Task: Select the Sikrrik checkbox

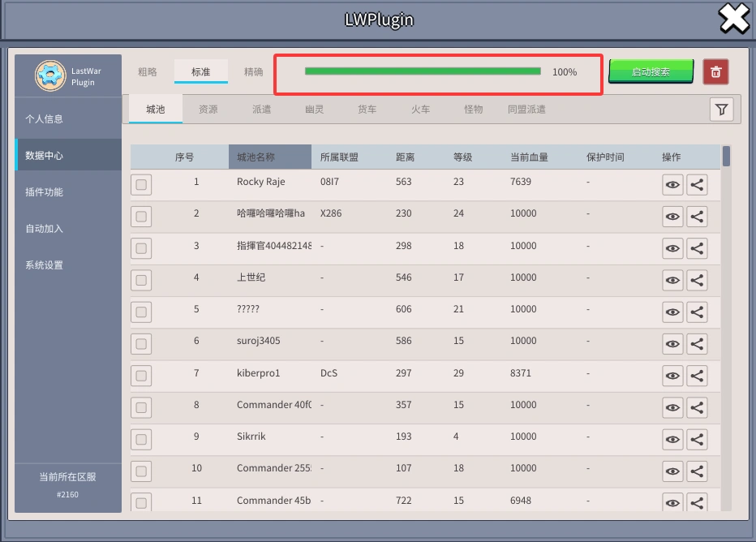Action: 141,439
